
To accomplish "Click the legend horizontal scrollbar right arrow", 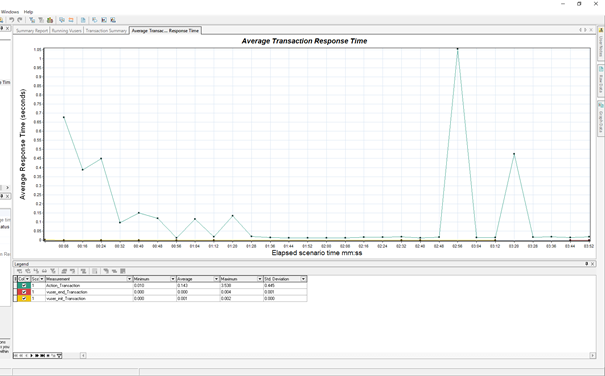I will 593,355.
